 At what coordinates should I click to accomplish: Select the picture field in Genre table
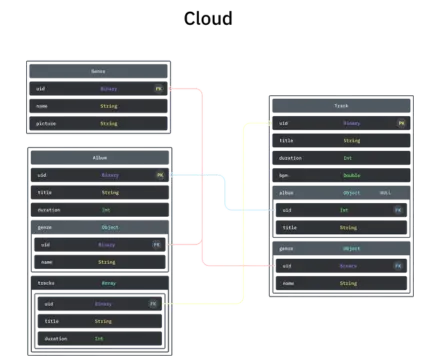pos(98,123)
